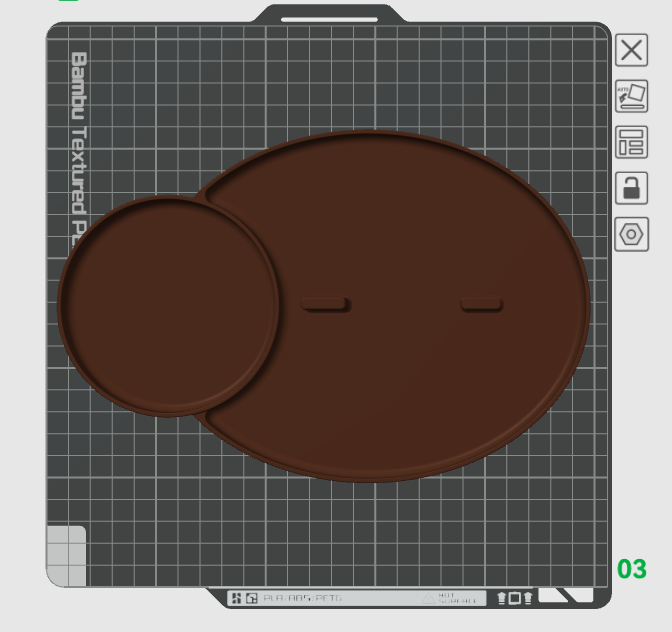Toggle the plate lock icon

pyautogui.click(x=631, y=188)
